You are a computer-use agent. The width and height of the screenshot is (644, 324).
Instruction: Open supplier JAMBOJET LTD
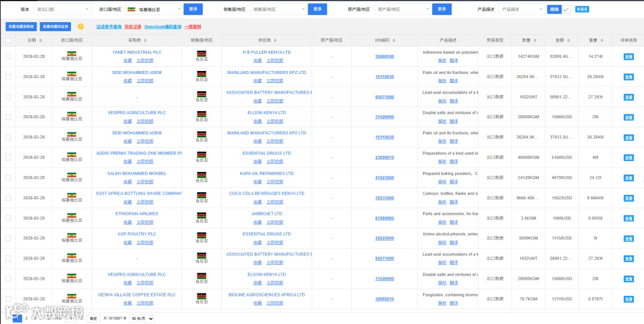click(x=267, y=214)
